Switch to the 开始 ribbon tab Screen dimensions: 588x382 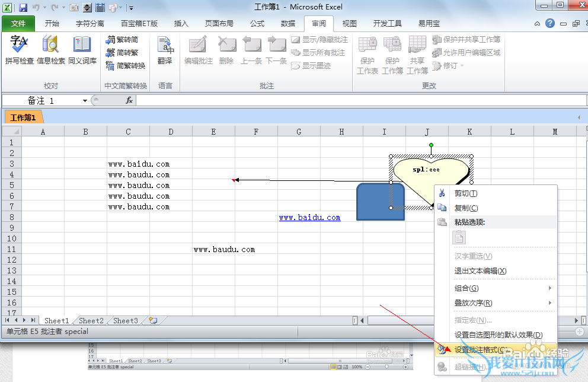point(52,24)
